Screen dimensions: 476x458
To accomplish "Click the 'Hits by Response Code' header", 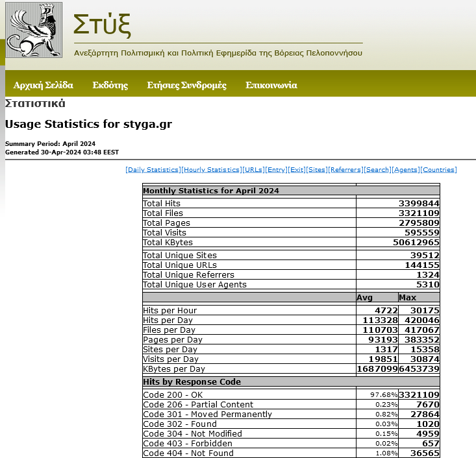I will [x=192, y=381].
